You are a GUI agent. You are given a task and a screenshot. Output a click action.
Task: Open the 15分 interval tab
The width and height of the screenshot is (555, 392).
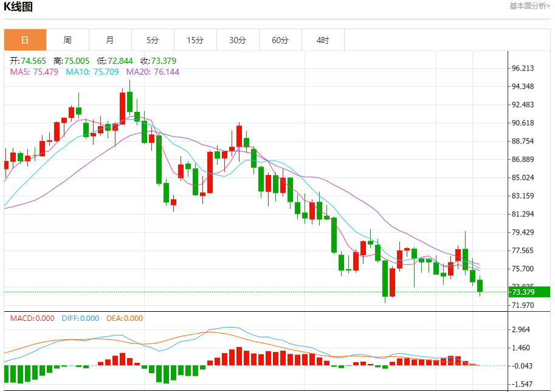[x=195, y=40]
